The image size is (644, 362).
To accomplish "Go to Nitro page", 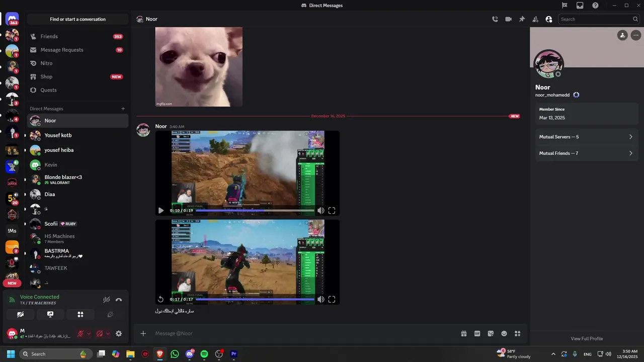I will 78,63.
